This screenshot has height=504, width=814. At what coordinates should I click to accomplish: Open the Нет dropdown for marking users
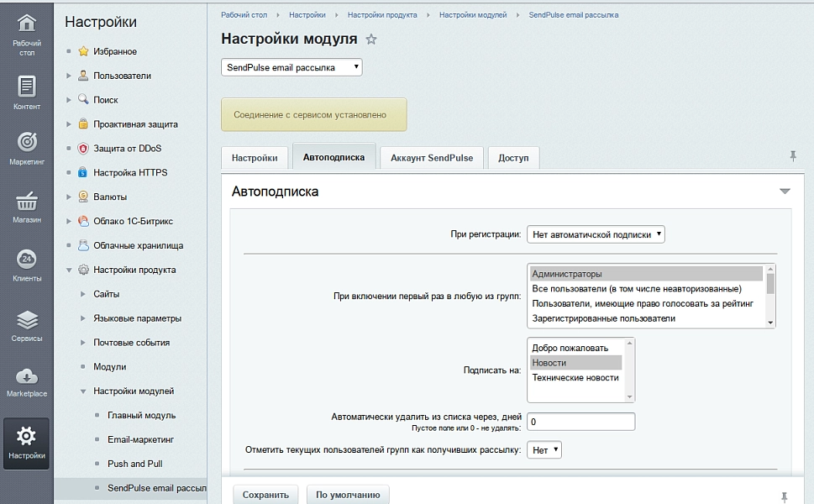pyautogui.click(x=544, y=450)
